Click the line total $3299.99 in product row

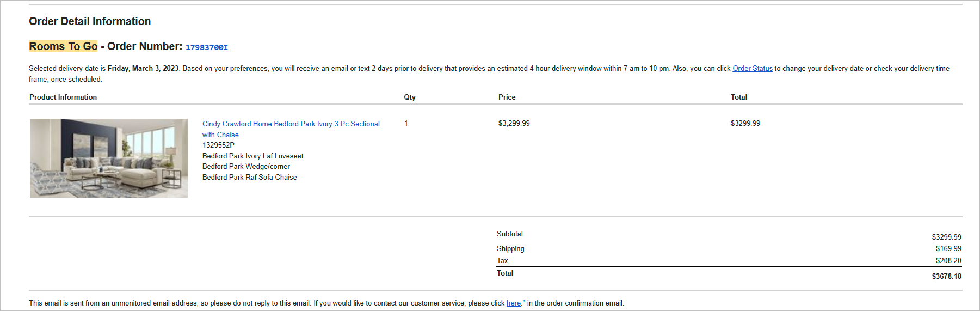click(745, 124)
